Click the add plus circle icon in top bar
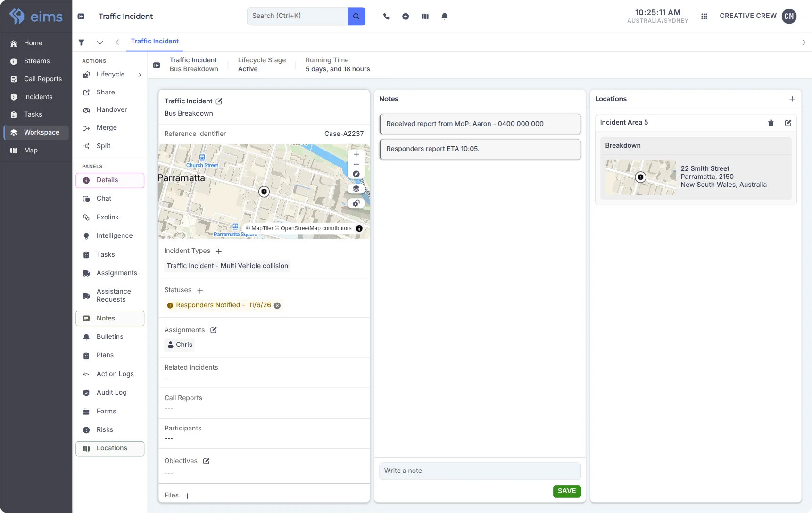The height and width of the screenshot is (513, 812). click(406, 17)
